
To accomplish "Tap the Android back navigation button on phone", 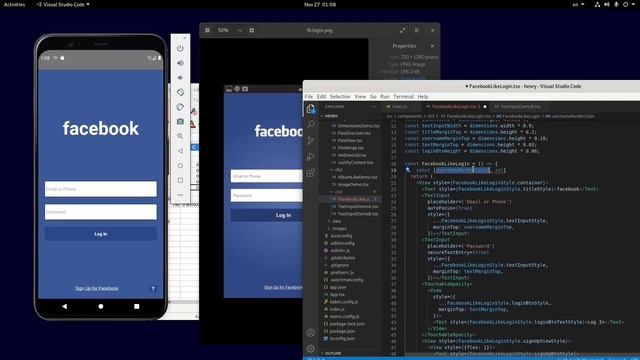I will pyautogui.click(x=64, y=306).
